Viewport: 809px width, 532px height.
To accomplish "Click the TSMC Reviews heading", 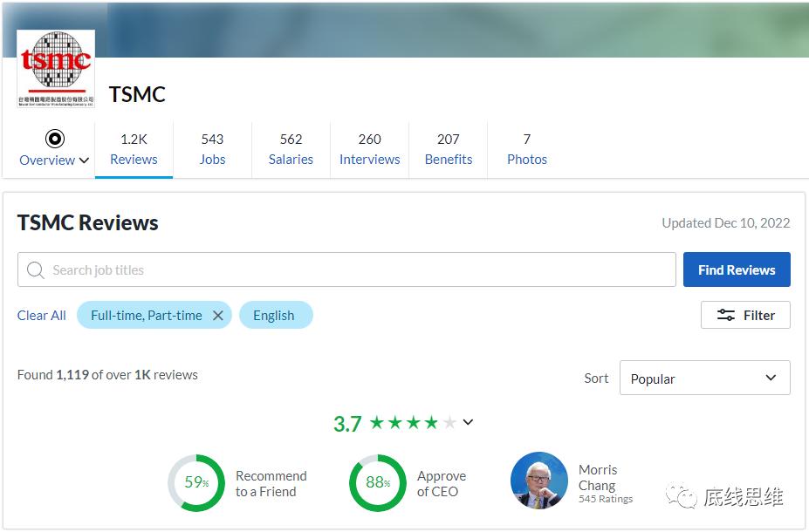I will (88, 222).
